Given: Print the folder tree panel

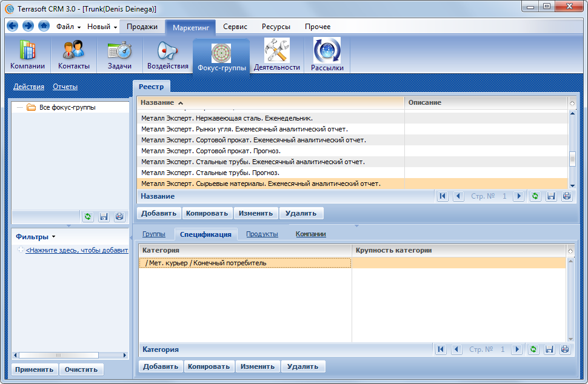Looking at the screenshot, I should tap(119, 217).
